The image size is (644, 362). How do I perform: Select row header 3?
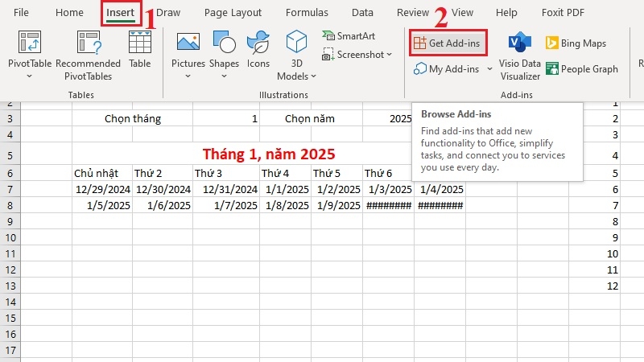10,118
